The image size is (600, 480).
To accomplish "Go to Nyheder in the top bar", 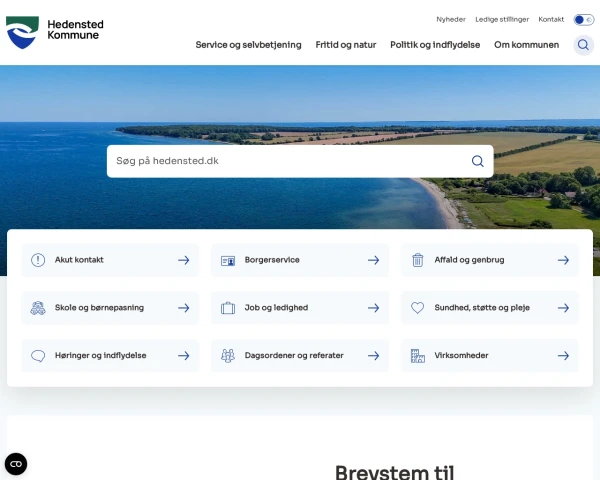I will (451, 19).
